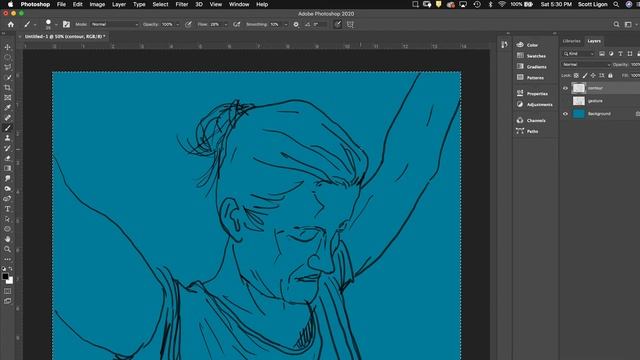The image size is (640, 360).
Task: Open the Wi-Fi status menu
Action: (x=502, y=4)
